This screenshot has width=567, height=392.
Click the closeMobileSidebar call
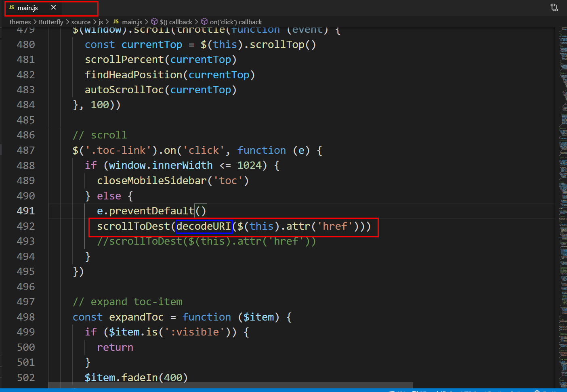[x=152, y=180]
